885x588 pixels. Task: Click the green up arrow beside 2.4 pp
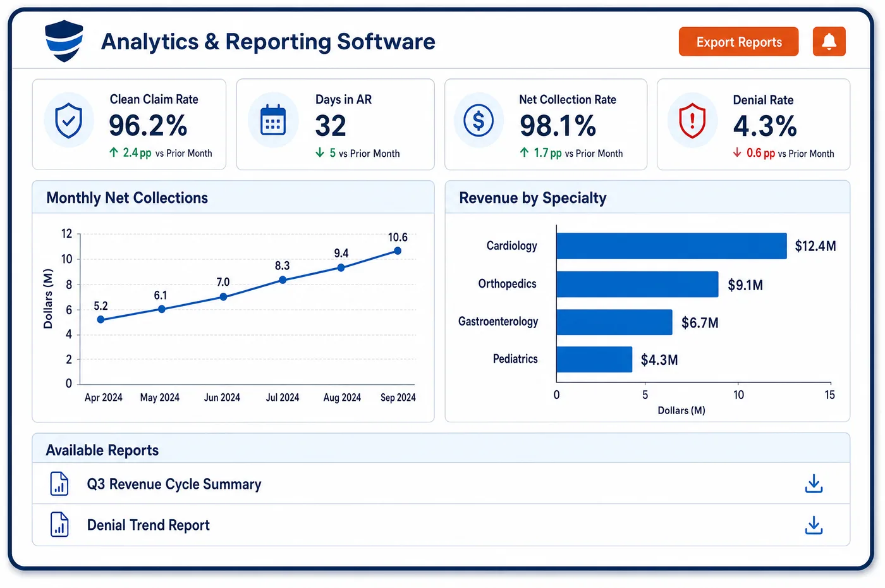(x=114, y=152)
